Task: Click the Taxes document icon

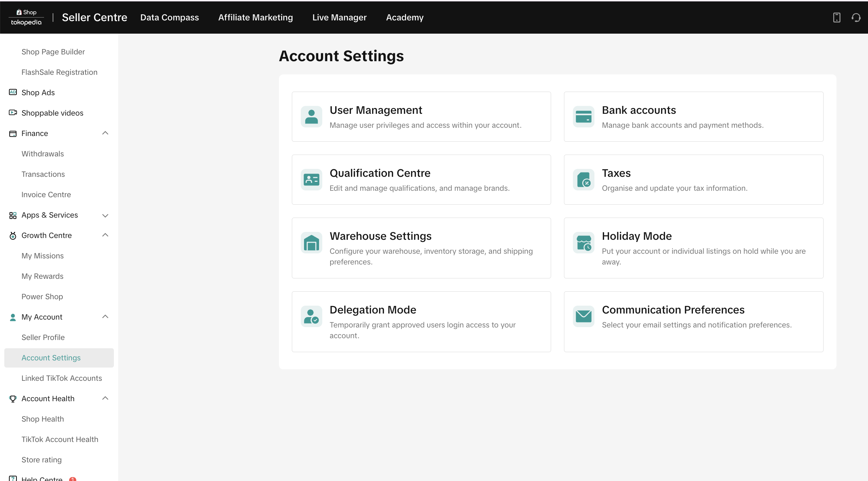Action: click(x=583, y=180)
